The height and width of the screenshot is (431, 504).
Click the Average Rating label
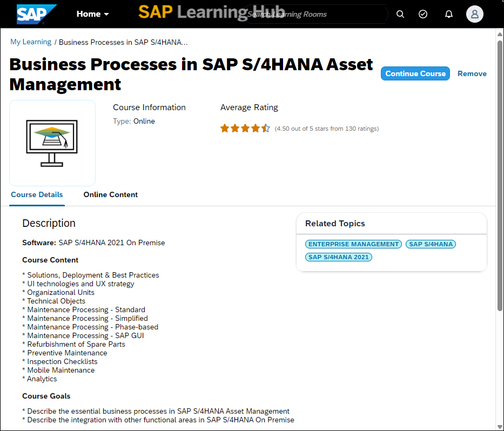[x=249, y=107]
